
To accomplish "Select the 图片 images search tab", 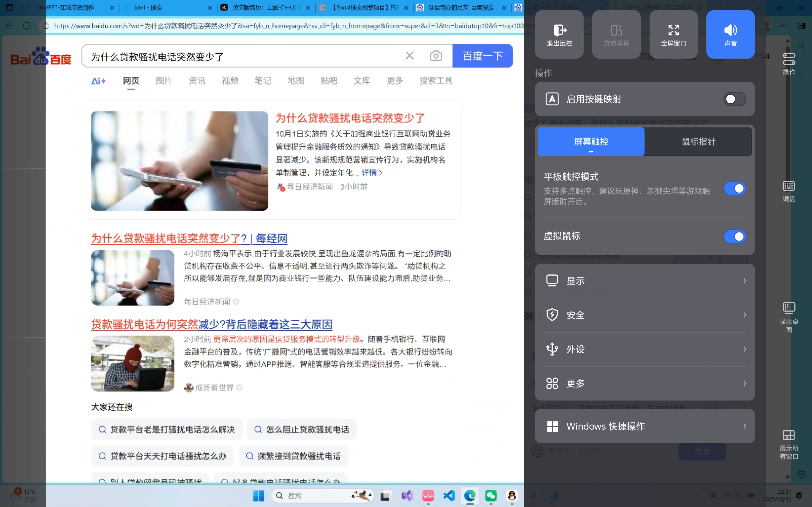I will [x=164, y=81].
